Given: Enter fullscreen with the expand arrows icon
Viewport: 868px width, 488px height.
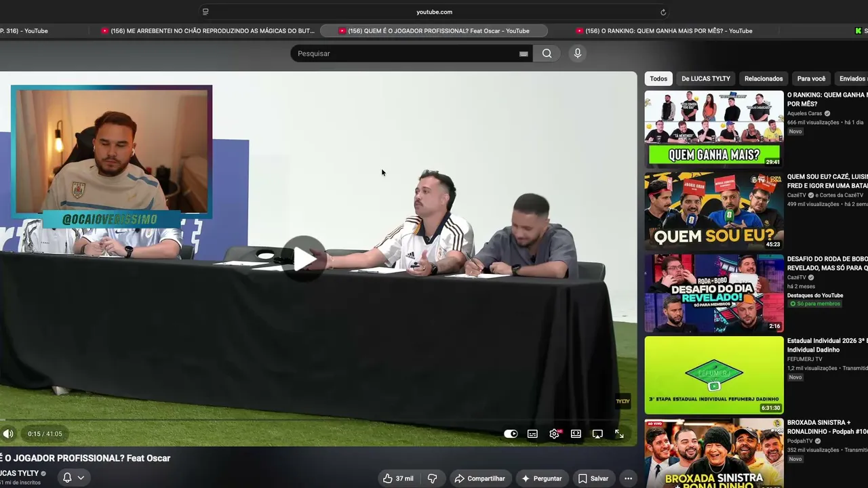Looking at the screenshot, I should click(619, 434).
